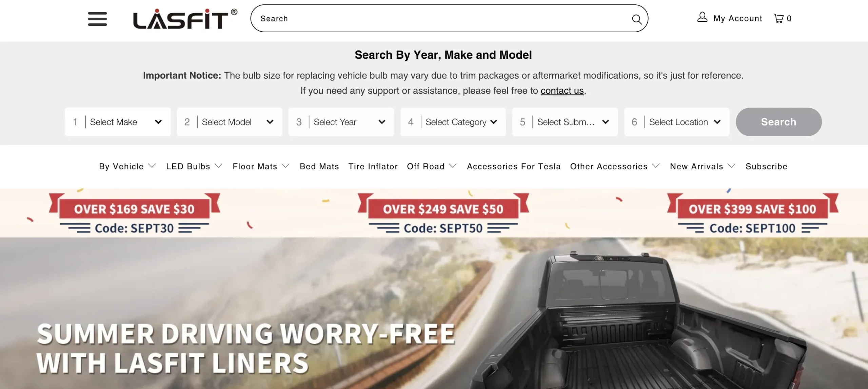Expand the Floor Mats dropdown arrow
Viewport: 868px width, 389px height.
[285, 166]
